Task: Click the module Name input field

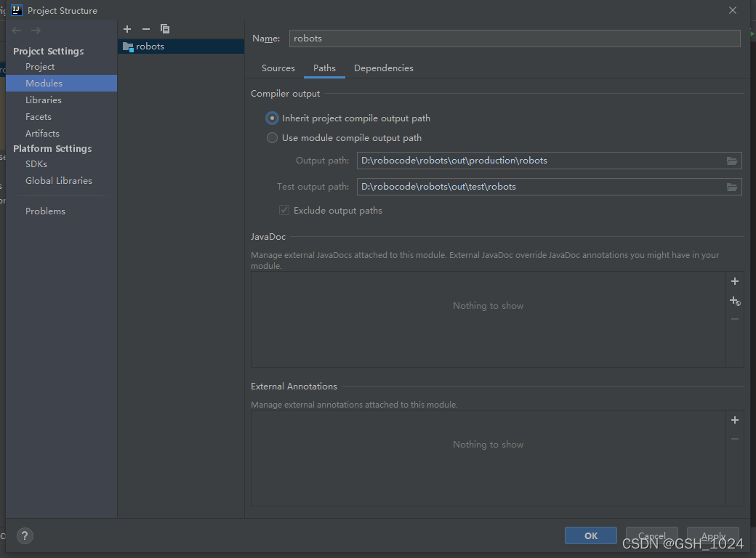Action: pos(515,39)
